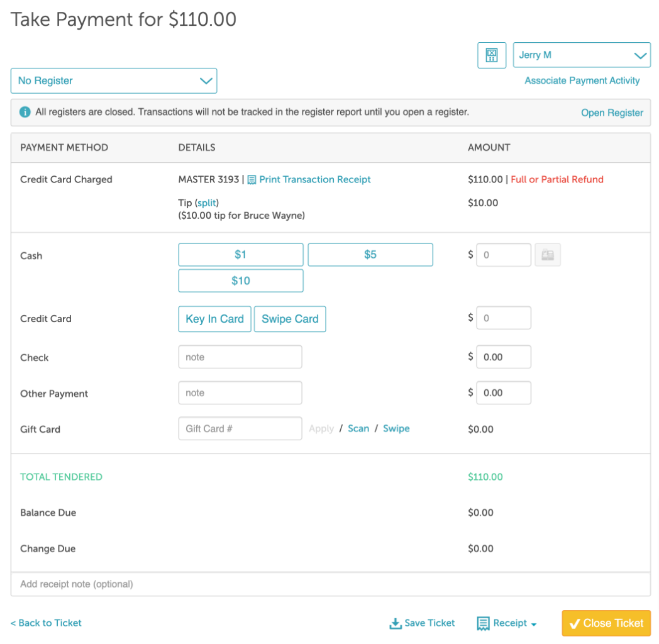Click the download icon beside Save Ticket
The width and height of the screenshot is (659, 644).
[x=395, y=623]
